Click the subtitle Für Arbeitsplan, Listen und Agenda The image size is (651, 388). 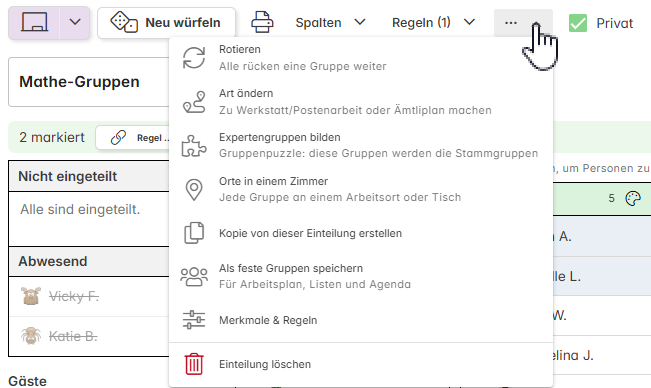(x=315, y=284)
